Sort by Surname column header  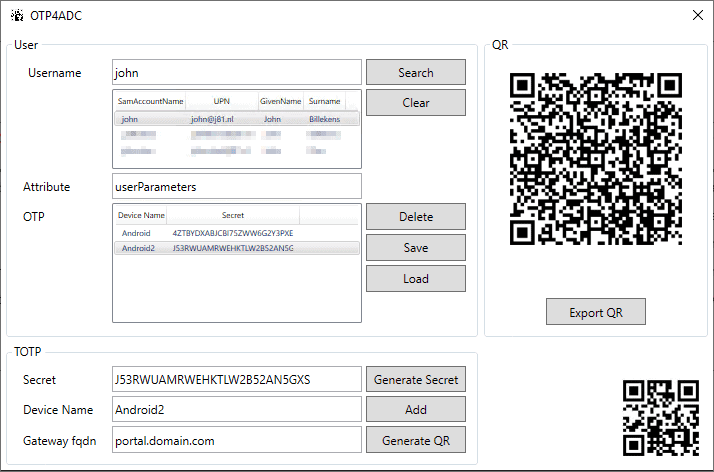coord(324,101)
